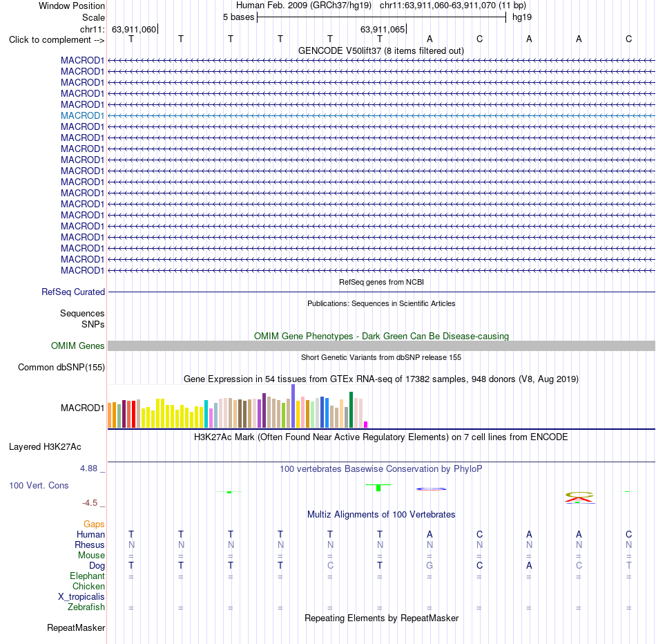Click the green PhyloP conservation bar under T
Viewport: 656px width, 644px height.
pos(378,488)
